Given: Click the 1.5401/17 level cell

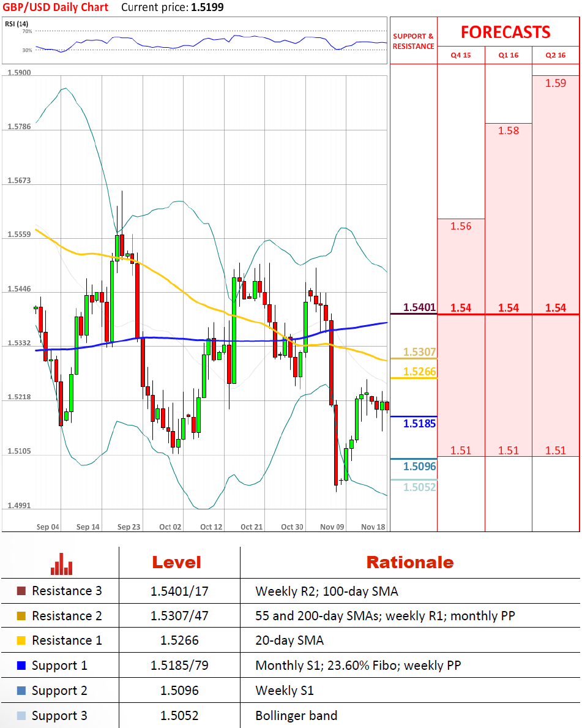Looking at the screenshot, I should coord(179,591).
